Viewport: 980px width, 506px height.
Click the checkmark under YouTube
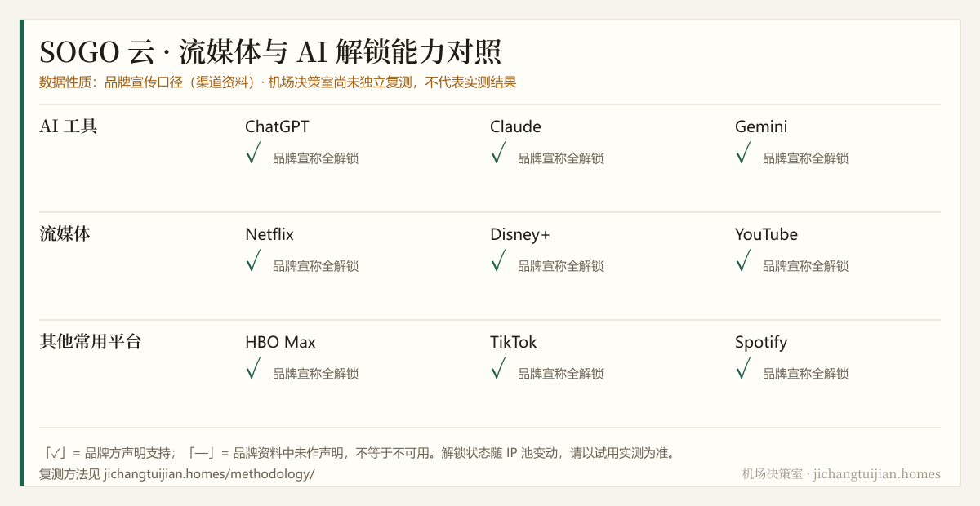pyautogui.click(x=743, y=261)
